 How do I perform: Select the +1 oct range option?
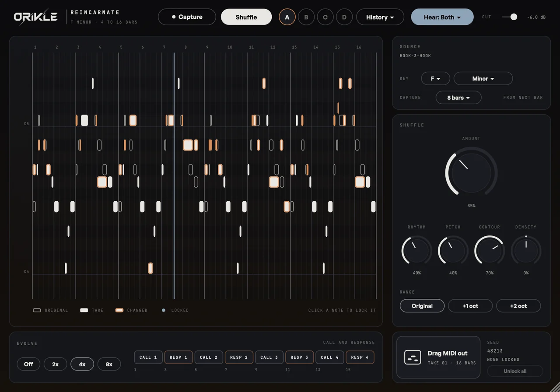coord(470,306)
